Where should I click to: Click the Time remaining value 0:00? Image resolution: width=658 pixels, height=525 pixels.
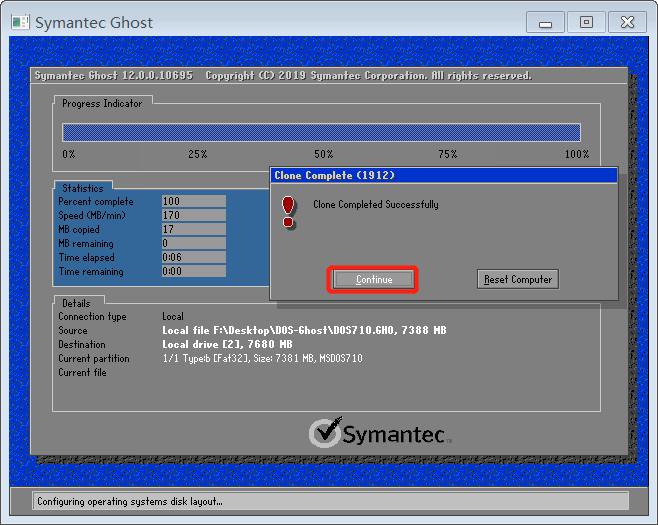193,271
